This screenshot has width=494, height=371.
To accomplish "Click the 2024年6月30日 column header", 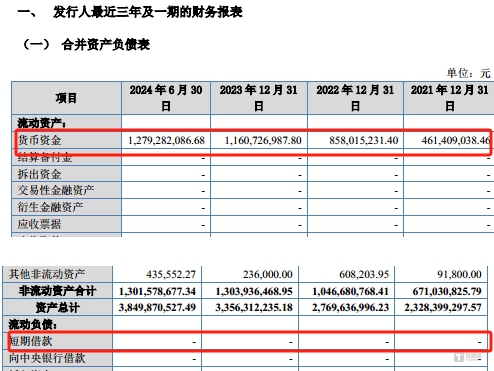I will pos(166,98).
